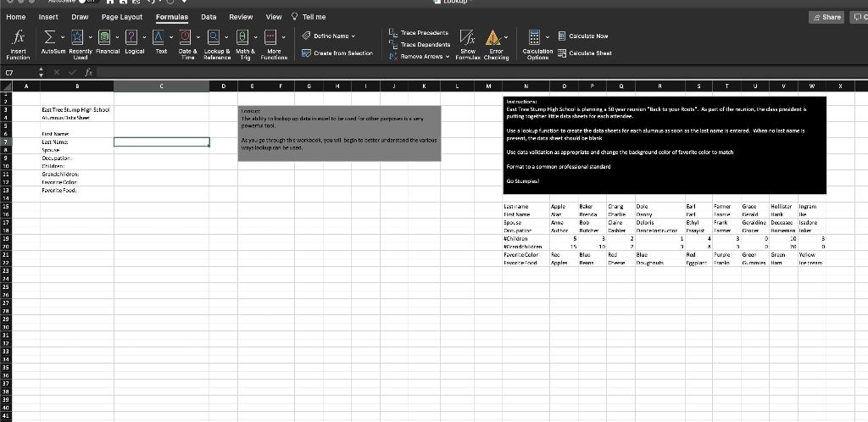Click the Lookup & Reference icon
Image resolution: width=868 pixels, height=422 pixels.
214,37
